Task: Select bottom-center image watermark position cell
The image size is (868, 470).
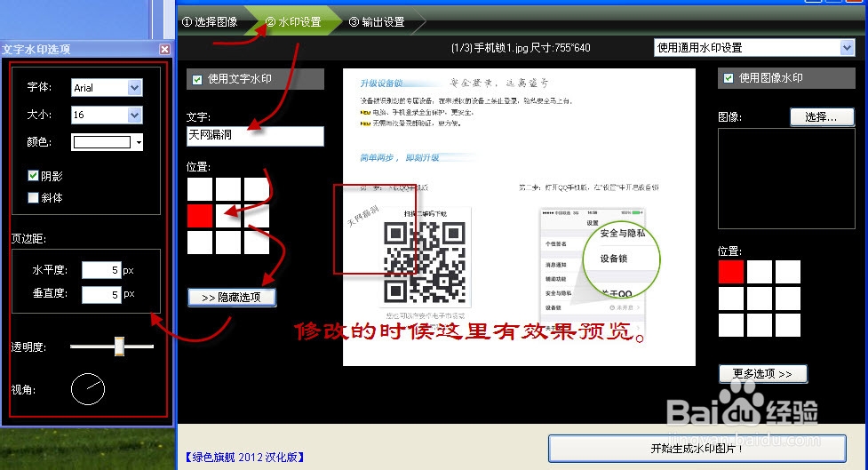Action: click(760, 325)
